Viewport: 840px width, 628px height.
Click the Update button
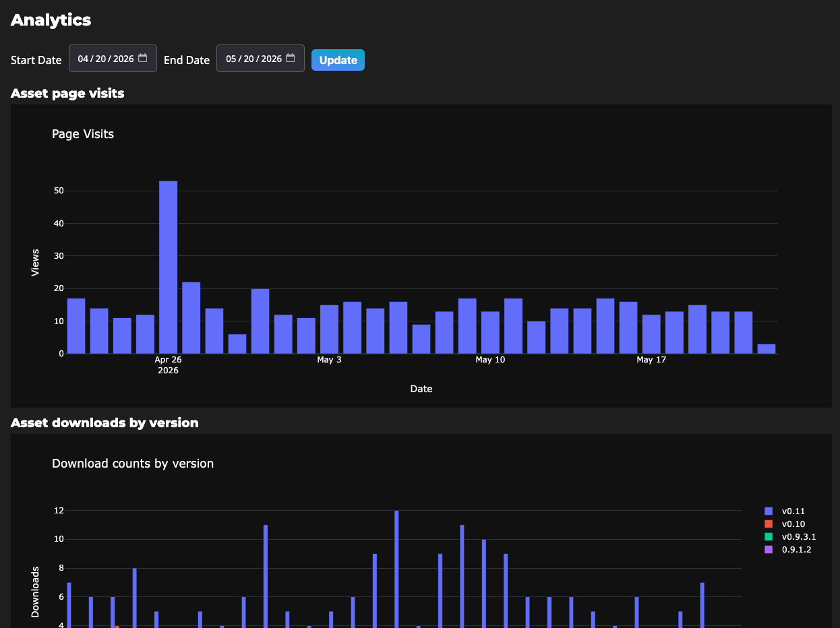338,60
